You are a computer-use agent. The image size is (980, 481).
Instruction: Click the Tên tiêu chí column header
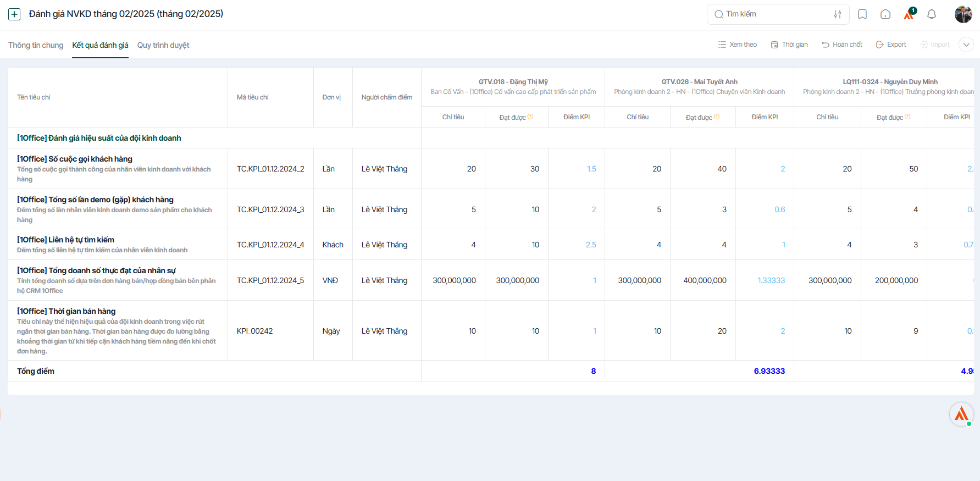click(34, 97)
